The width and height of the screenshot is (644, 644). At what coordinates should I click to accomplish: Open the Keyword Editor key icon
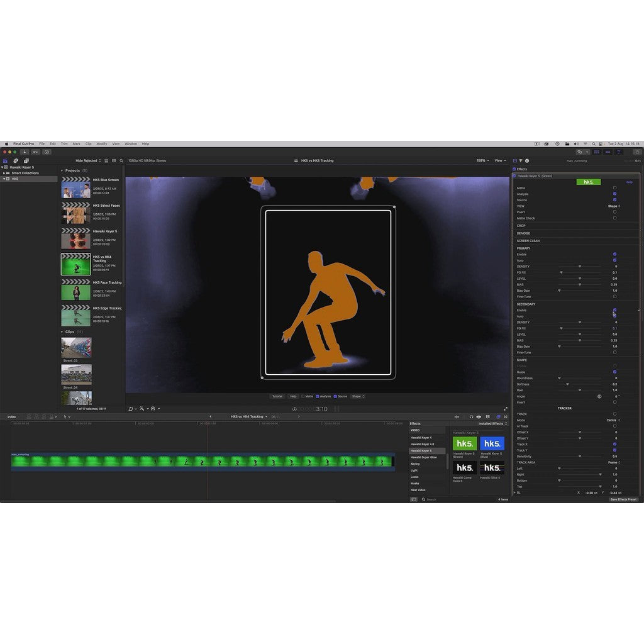[x=36, y=152]
